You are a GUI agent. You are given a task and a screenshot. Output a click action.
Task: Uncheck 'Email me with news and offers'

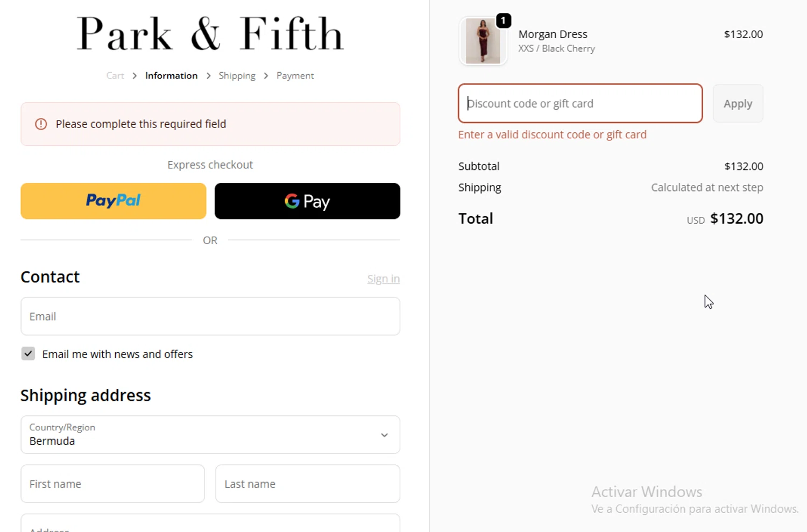(x=28, y=353)
